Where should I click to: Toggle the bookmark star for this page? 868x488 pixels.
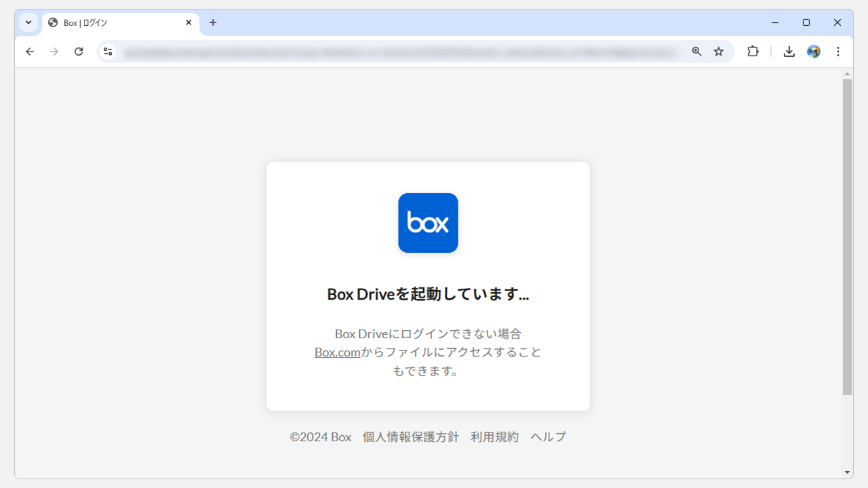pos(719,52)
